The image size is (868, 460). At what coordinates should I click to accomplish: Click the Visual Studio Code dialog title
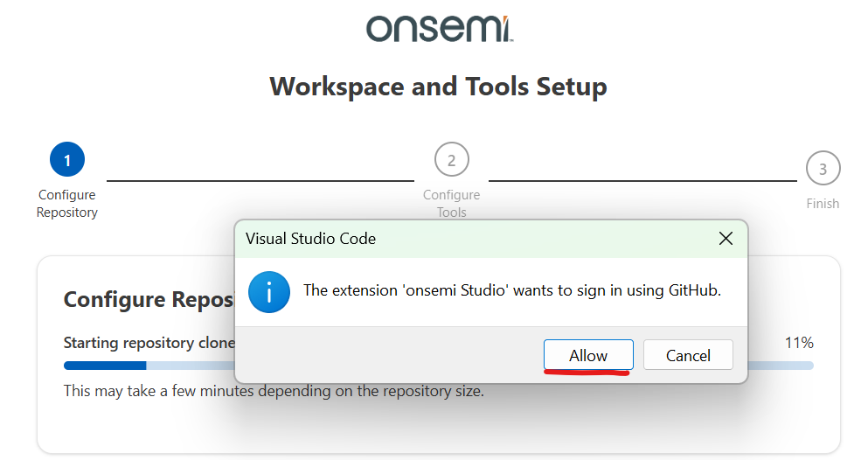click(310, 239)
